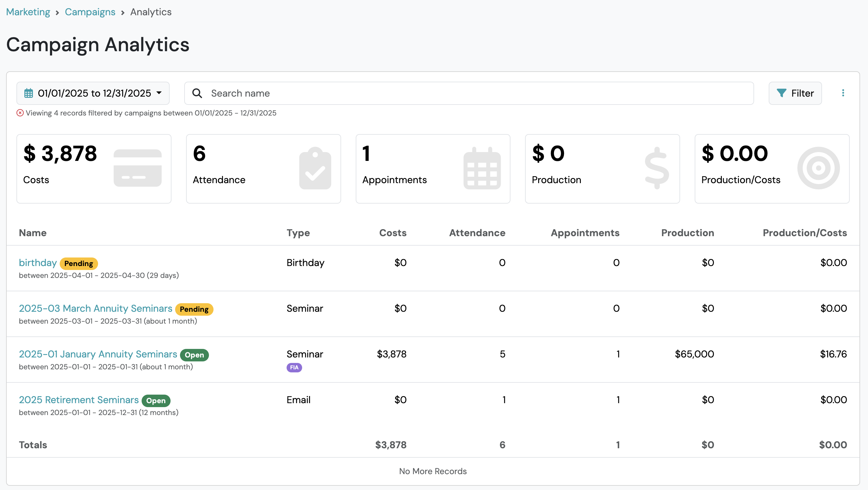Click the Viewing 4 records filter text
The height and width of the screenshot is (490, 868).
point(151,113)
